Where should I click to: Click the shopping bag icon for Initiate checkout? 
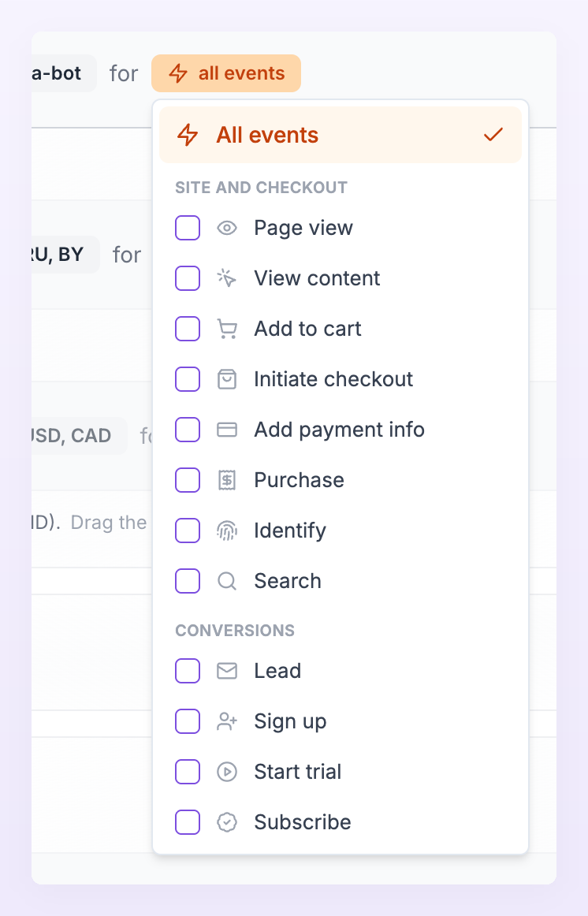(x=226, y=379)
